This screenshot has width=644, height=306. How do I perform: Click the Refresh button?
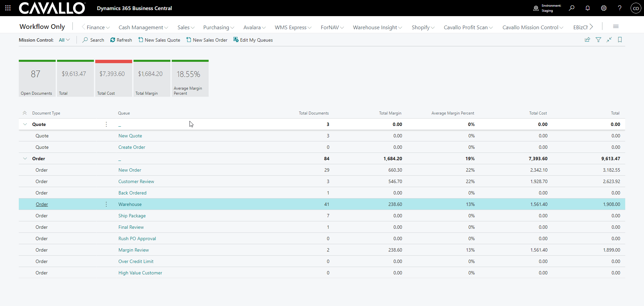(121, 40)
